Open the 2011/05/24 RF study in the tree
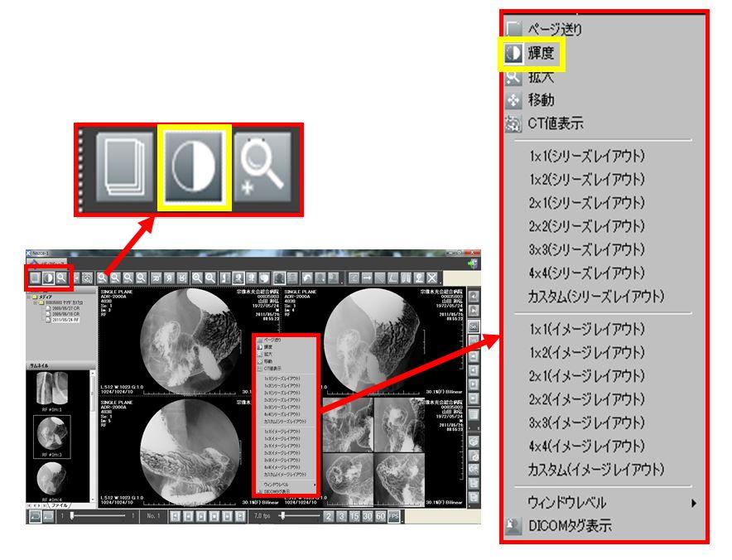732x560 pixels. click(65, 320)
